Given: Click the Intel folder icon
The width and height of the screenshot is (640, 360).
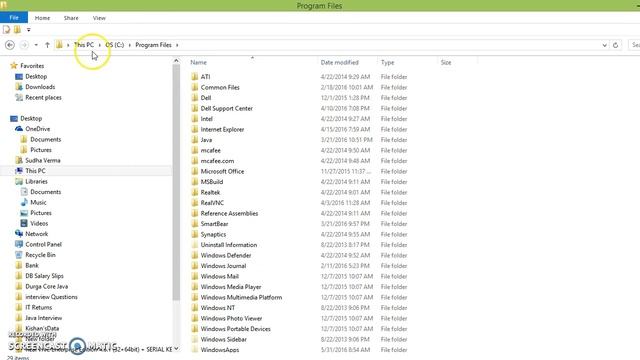Looking at the screenshot, I should [x=195, y=119].
